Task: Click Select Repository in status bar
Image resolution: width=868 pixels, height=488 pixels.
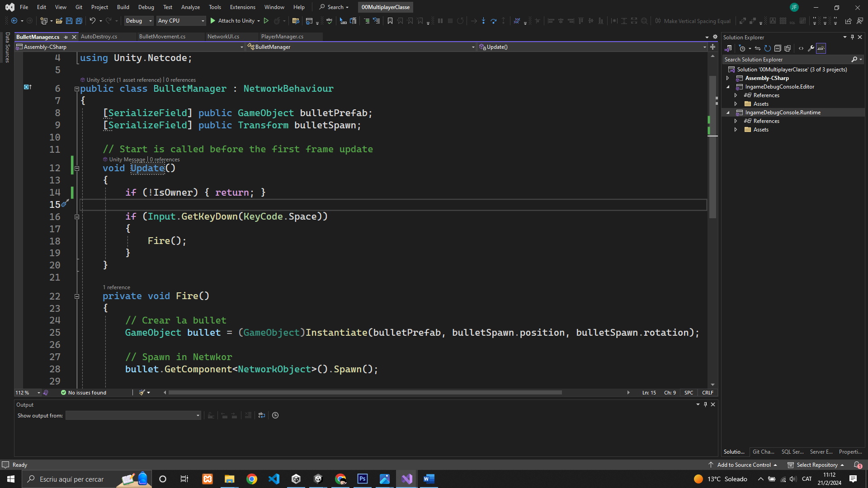Action: 816,465
